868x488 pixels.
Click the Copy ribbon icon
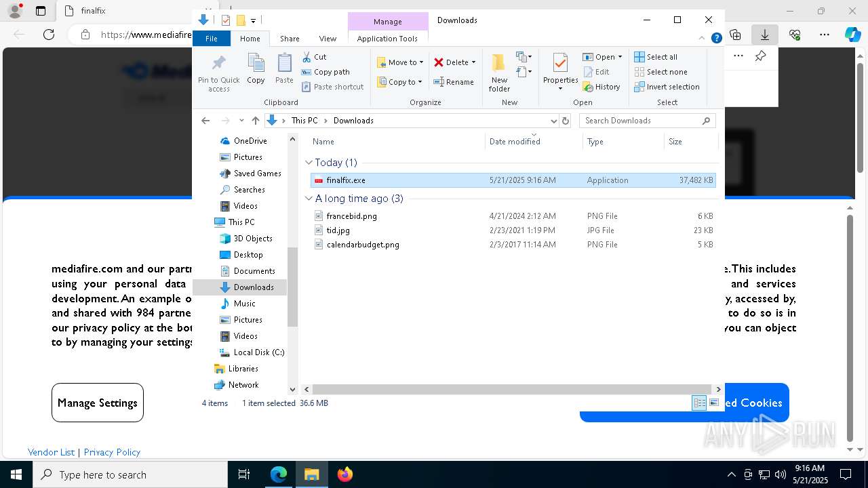pyautogui.click(x=256, y=69)
